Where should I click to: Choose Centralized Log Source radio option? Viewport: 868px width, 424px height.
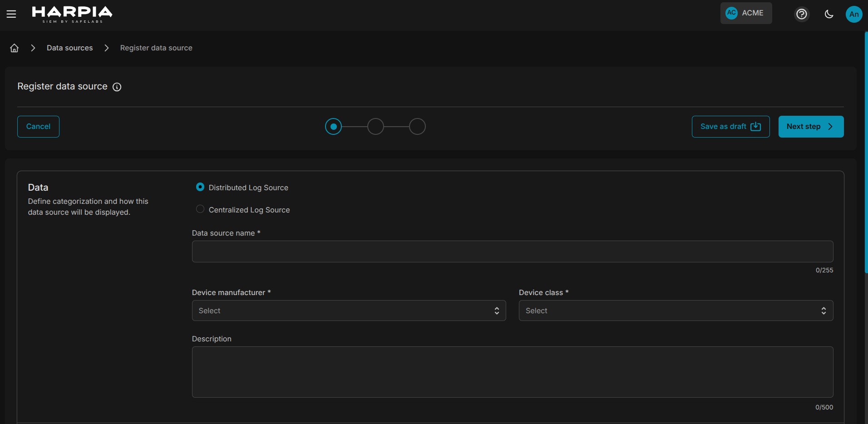200,209
